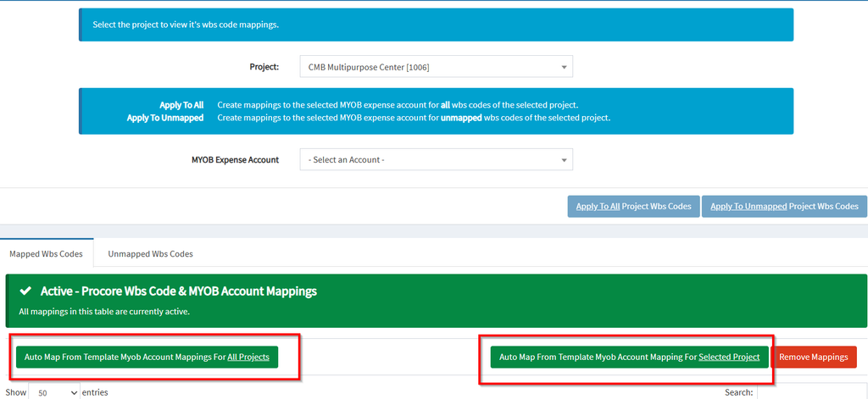Click the Project dropdown arrow
The width and height of the screenshot is (868, 399).
564,68
